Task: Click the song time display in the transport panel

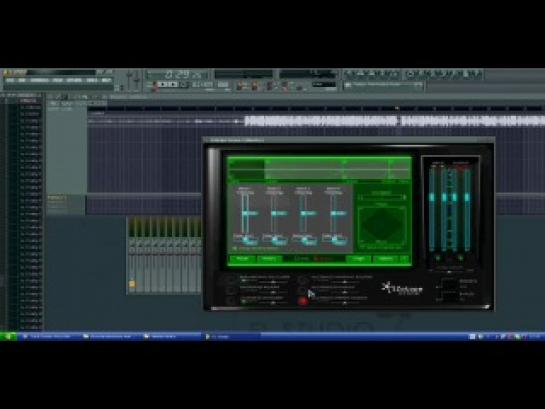Action: click(178, 74)
